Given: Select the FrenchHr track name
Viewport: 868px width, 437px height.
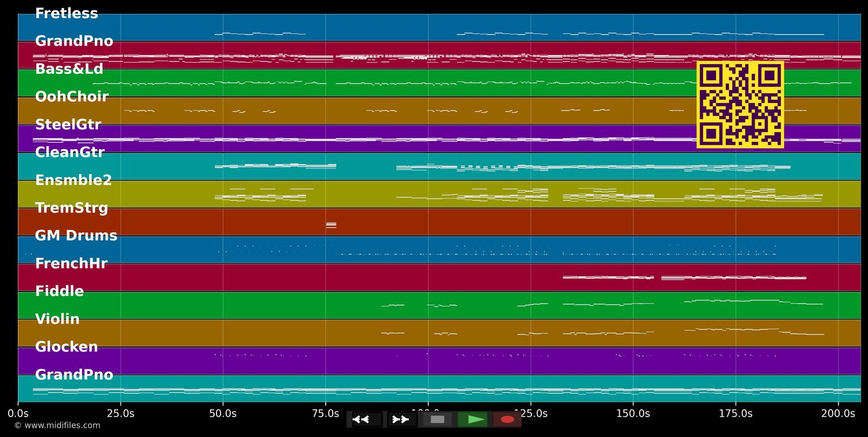Looking at the screenshot, I should click(71, 262).
